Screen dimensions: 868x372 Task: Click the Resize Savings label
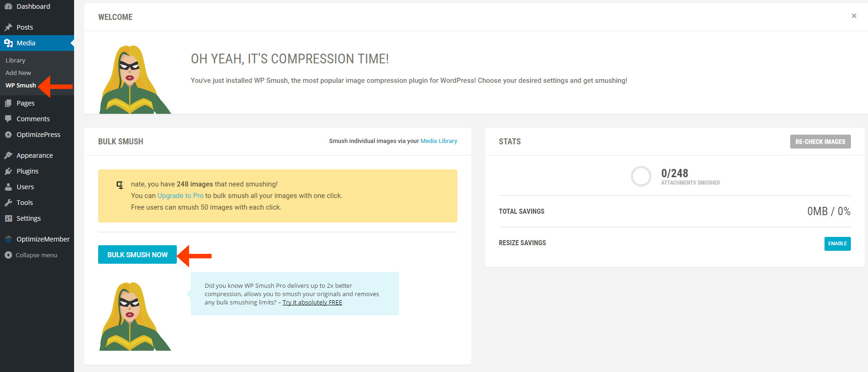tap(522, 243)
